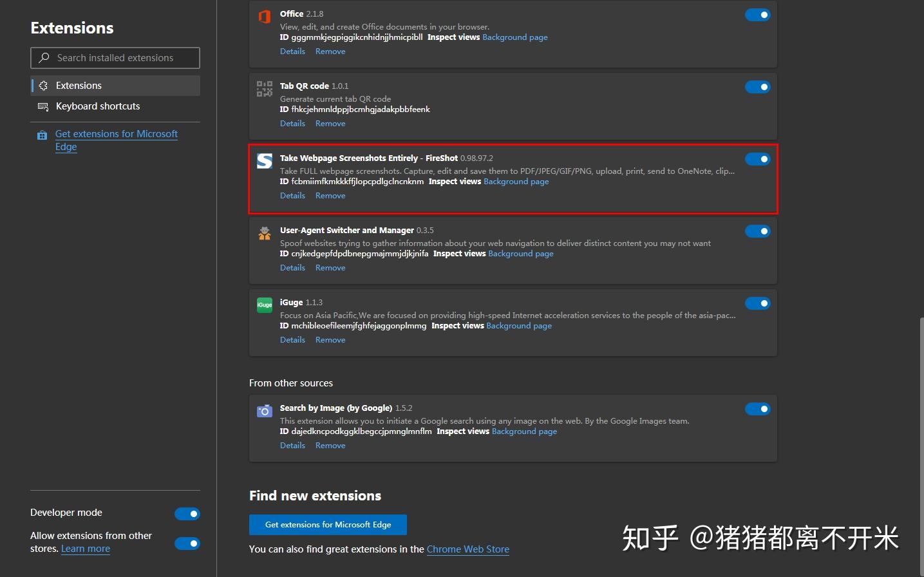Image resolution: width=924 pixels, height=577 pixels.
Task: Open Details for the FireShot extension
Action: 292,196
